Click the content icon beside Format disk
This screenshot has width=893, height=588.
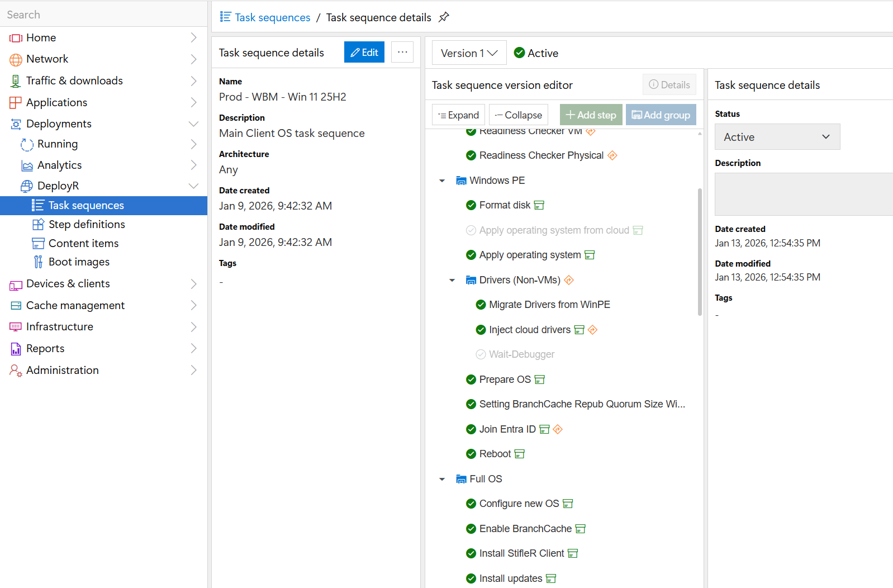(539, 206)
